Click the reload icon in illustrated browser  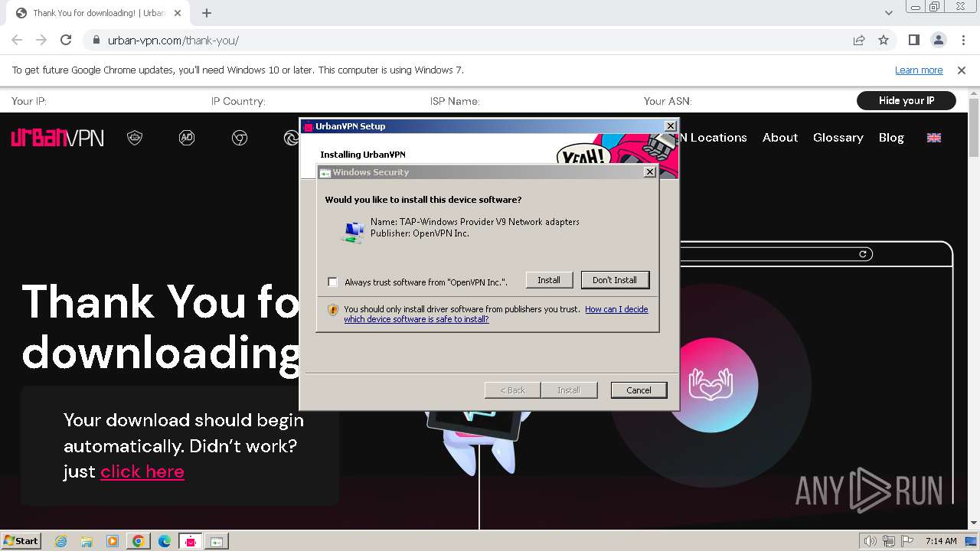coord(863,254)
